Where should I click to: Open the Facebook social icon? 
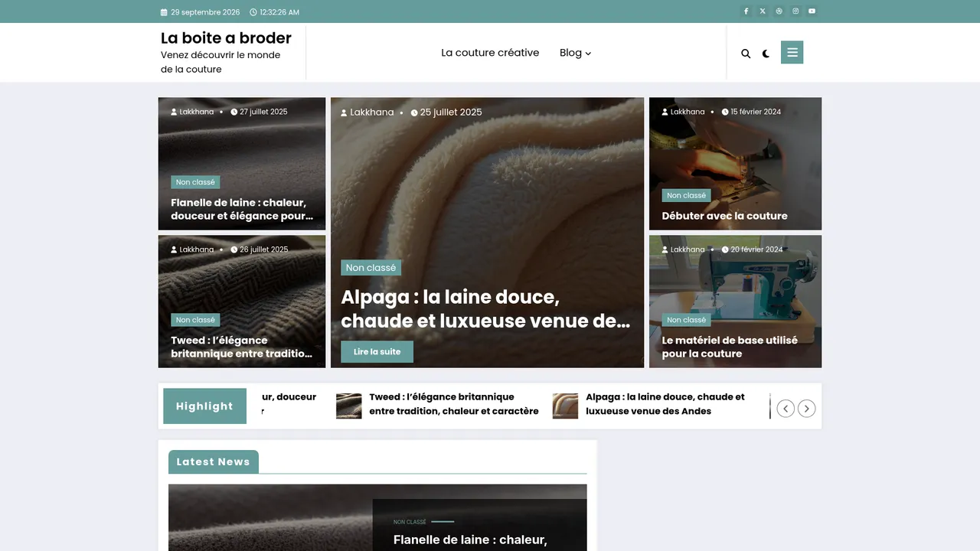[x=746, y=11]
